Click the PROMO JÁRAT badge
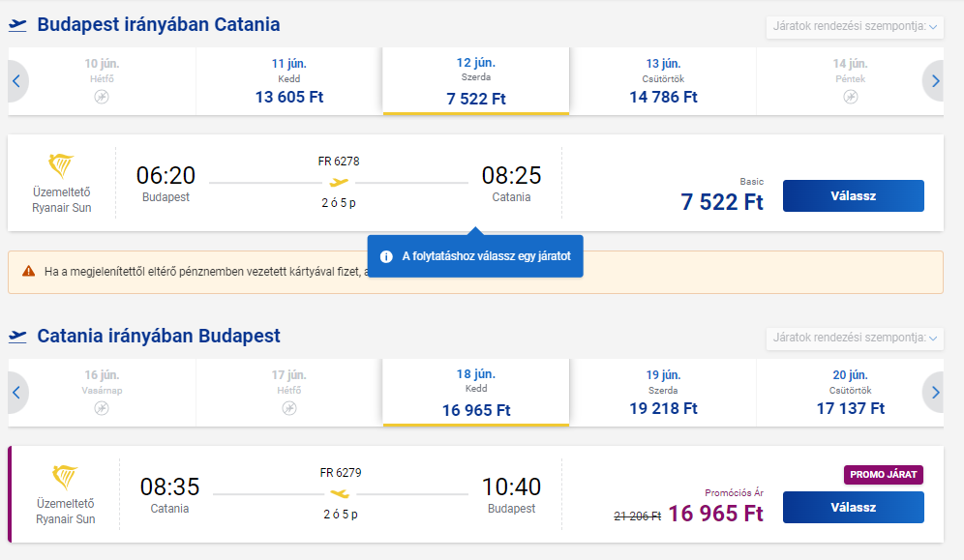The image size is (964, 560). point(884,475)
